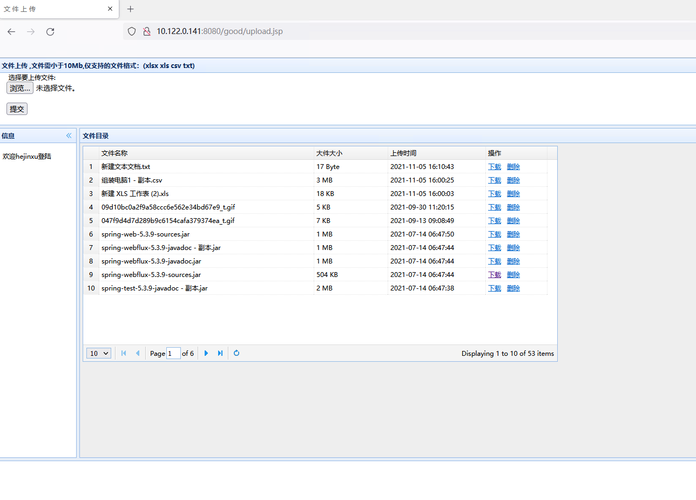
Task: Delete the 047f9d4d7d289 gif file
Action: pyautogui.click(x=514, y=221)
